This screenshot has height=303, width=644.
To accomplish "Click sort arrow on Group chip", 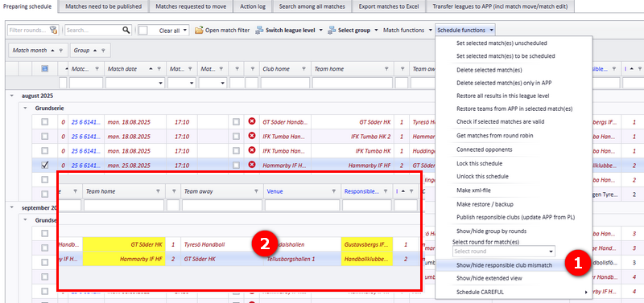I will (95, 51).
